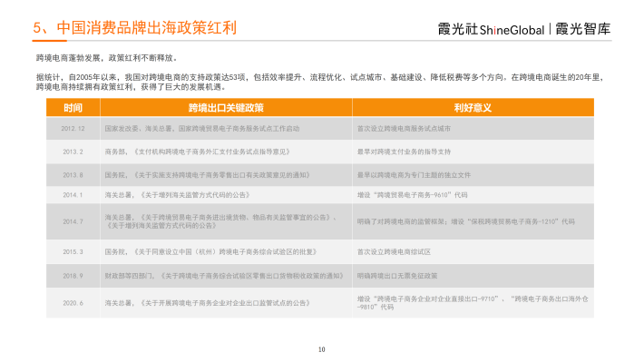Click the slide title '5、中国消费品牌出海政策红利'
Screen dimensions: 644x362
click(x=135, y=28)
